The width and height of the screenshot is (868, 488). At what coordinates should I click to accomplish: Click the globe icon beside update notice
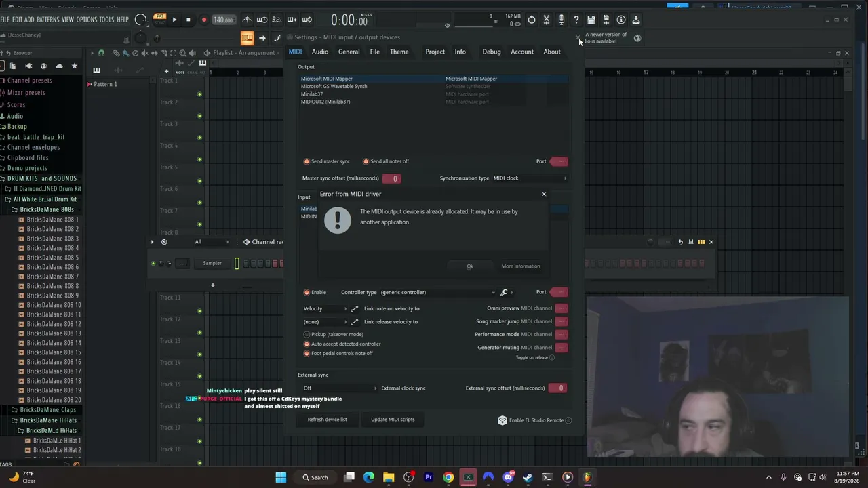pos(637,38)
